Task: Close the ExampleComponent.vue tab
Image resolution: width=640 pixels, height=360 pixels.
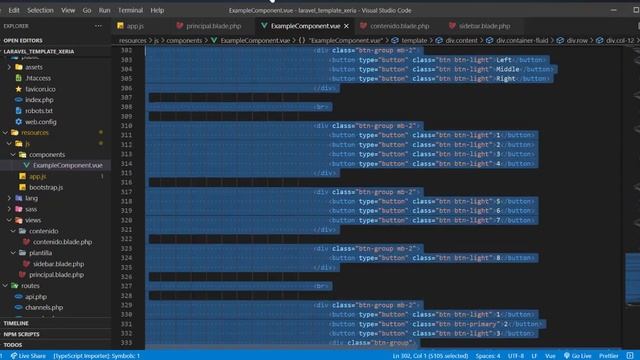Action: click(x=347, y=26)
